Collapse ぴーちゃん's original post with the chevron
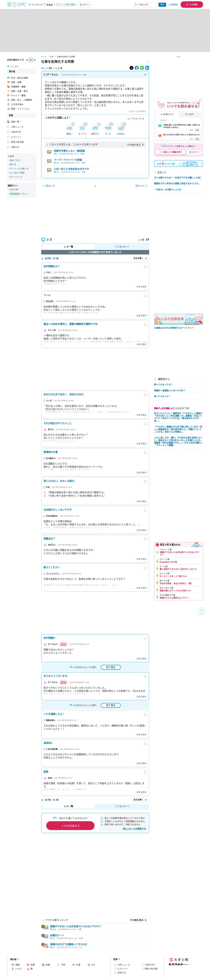The height and width of the screenshot is (980, 210). coord(145,75)
